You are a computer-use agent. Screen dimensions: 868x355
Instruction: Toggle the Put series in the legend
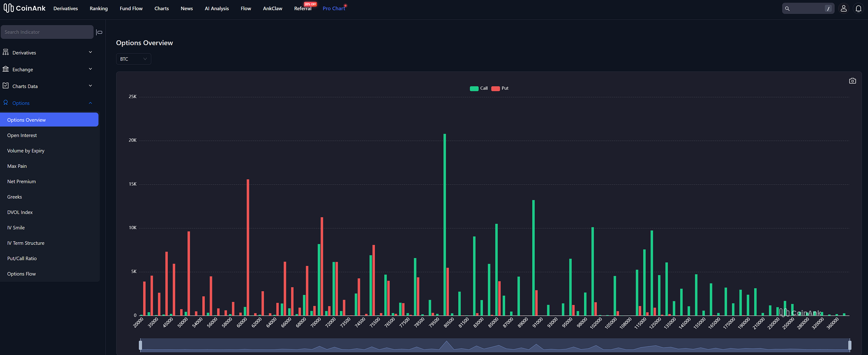tap(500, 88)
